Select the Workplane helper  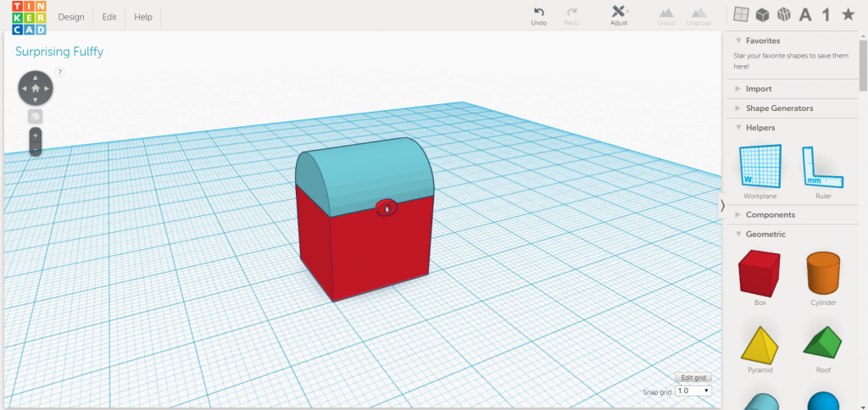click(x=759, y=170)
